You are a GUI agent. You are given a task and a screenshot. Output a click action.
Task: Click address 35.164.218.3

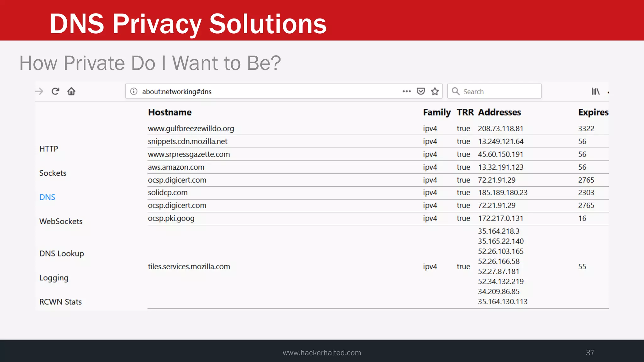[499, 231]
